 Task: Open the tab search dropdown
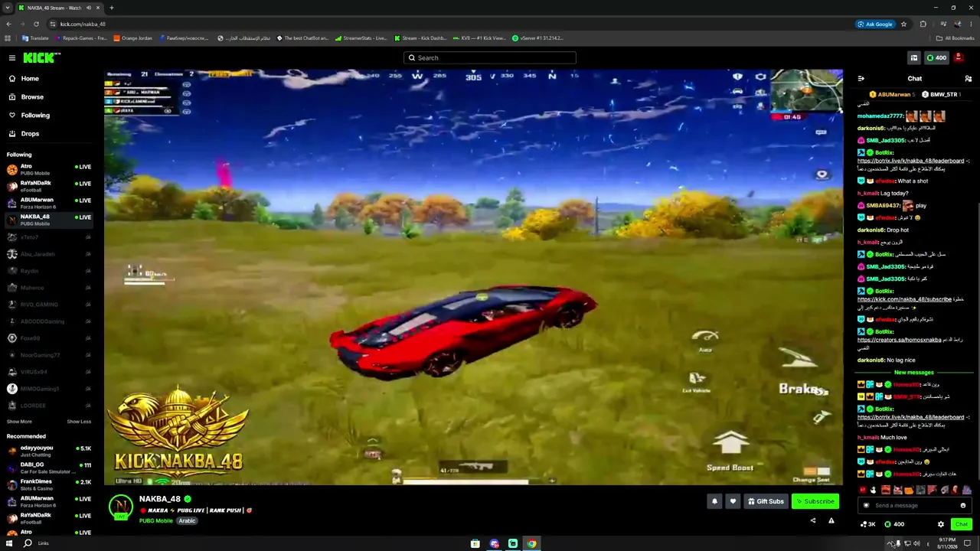pyautogui.click(x=8, y=8)
